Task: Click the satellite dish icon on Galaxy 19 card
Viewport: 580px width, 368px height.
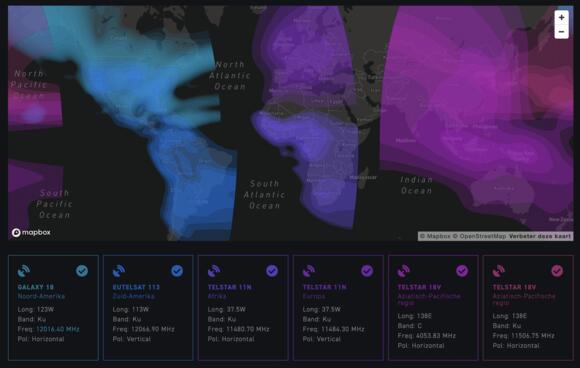Action: point(24,271)
